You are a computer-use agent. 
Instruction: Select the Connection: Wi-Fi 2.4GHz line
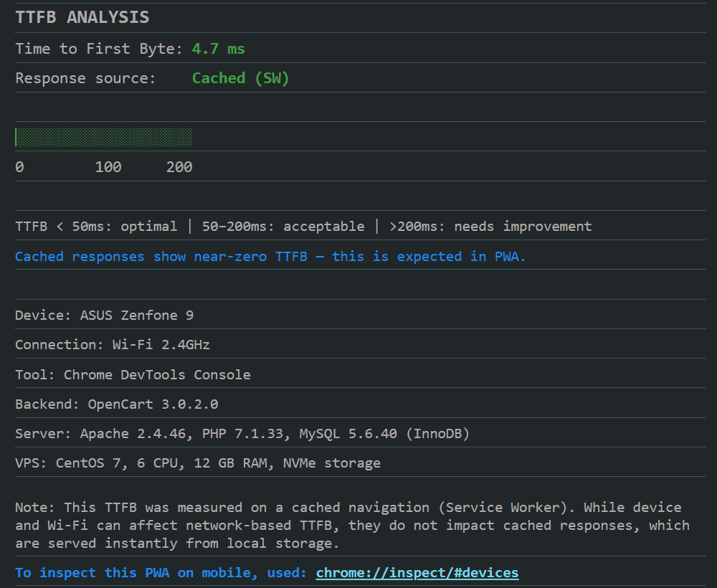113,345
